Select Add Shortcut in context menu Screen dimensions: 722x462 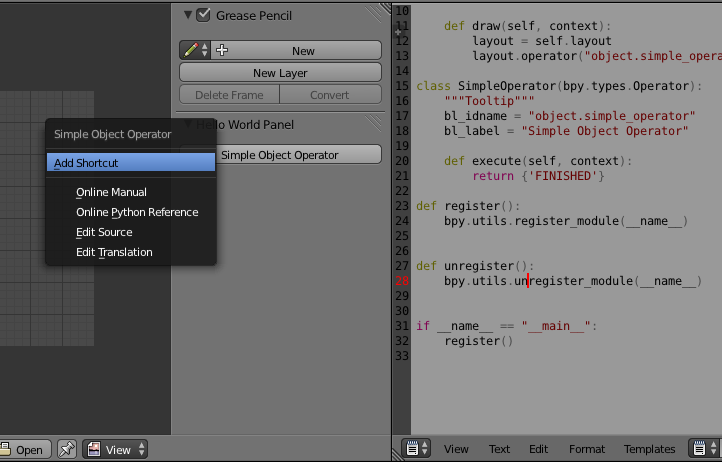(131, 163)
